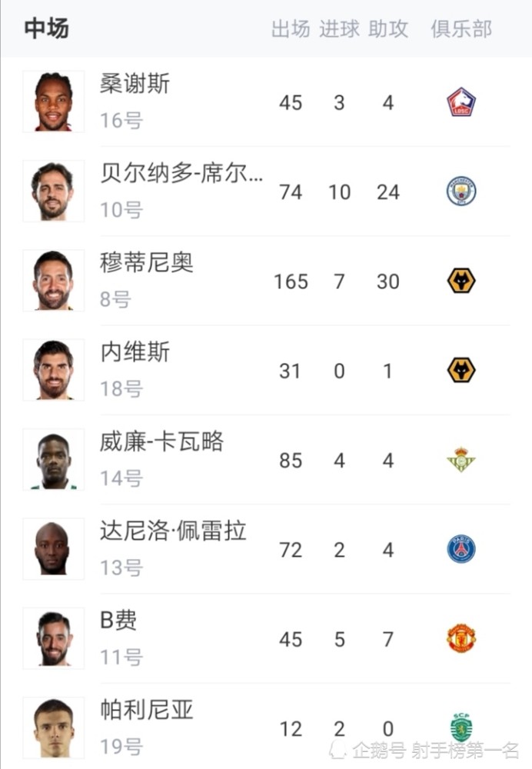Screen dimensions: 532x769
Task: Select the Wolves badge in 内维斯 row
Action: pyautogui.click(x=461, y=371)
